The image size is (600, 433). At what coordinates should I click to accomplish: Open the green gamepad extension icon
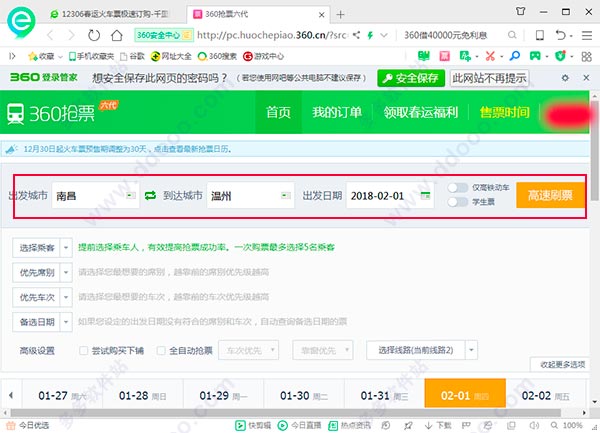[x=535, y=56]
